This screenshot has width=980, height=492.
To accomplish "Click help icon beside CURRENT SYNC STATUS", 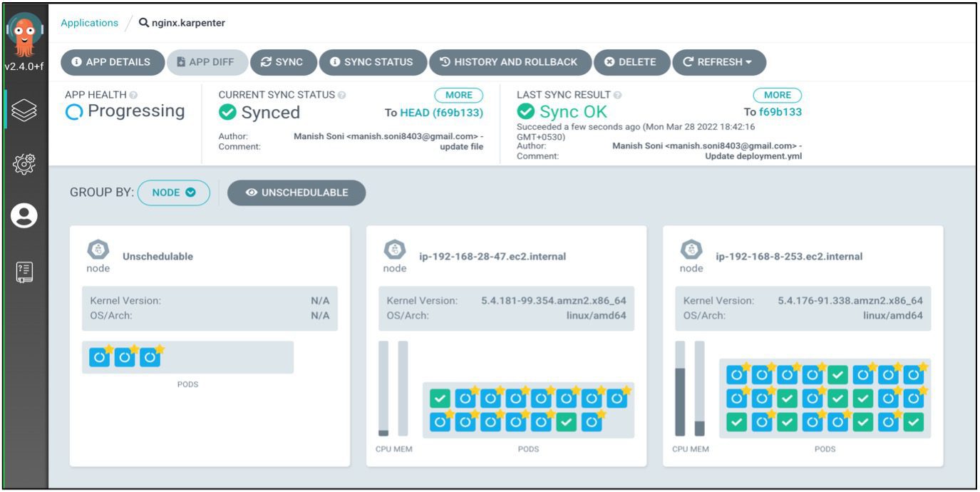I will pyautogui.click(x=342, y=95).
